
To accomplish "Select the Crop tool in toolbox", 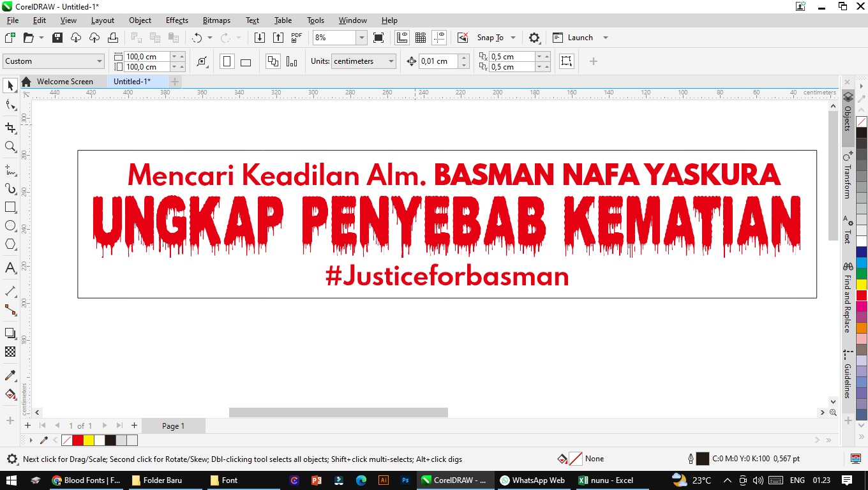I will pyautogui.click(x=10, y=128).
